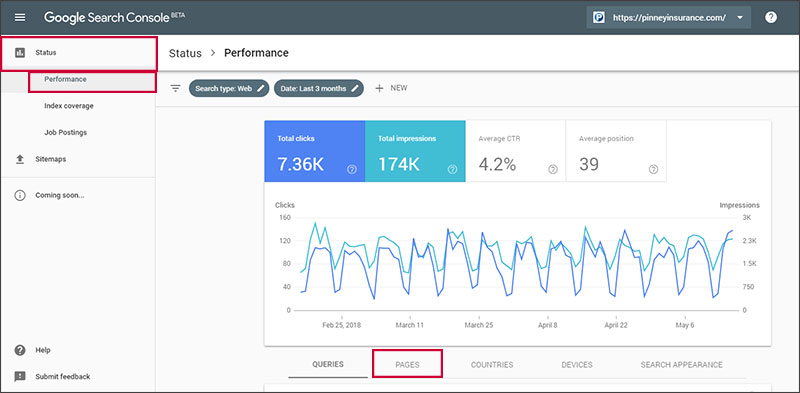Open Help from the sidebar
Screen dimensions: 800x393
click(x=43, y=351)
